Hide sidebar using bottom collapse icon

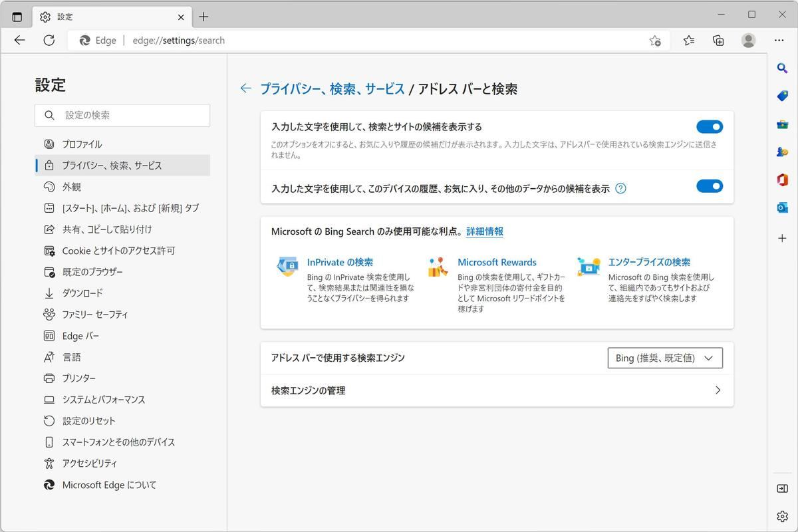click(782, 488)
